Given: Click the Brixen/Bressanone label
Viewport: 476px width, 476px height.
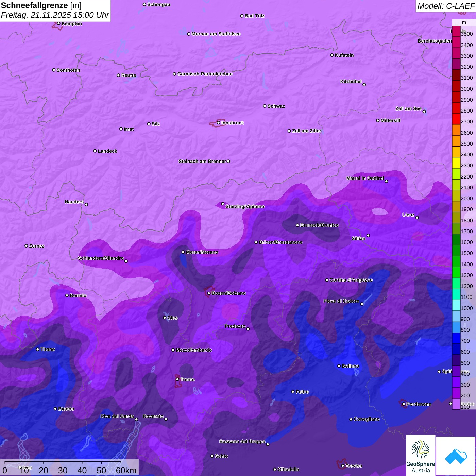Looking at the screenshot, I should click(x=280, y=242).
